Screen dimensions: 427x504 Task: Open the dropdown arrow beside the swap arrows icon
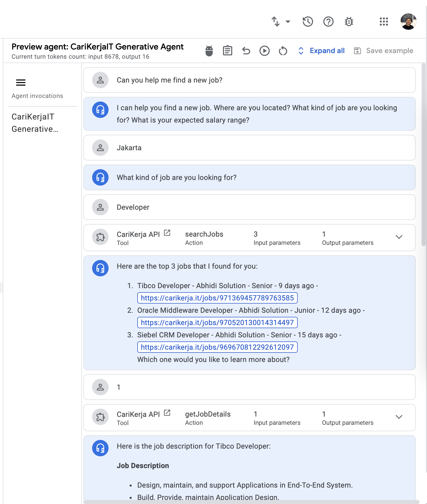pyautogui.click(x=288, y=22)
